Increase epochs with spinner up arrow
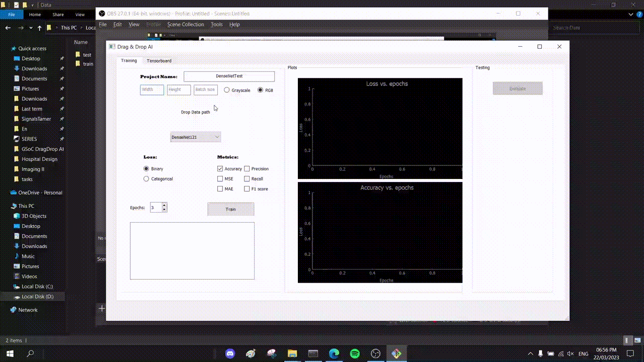Viewport: 644px width, 362px height. pyautogui.click(x=165, y=205)
